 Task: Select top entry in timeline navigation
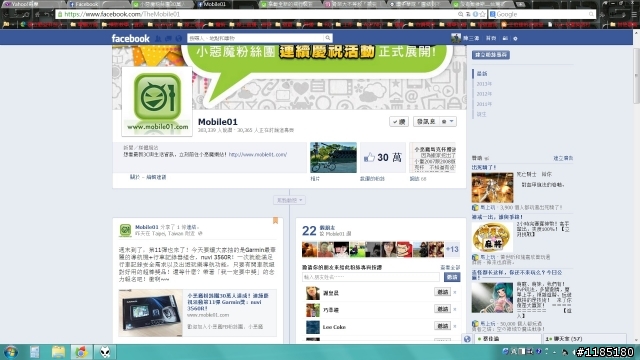pos(482,74)
